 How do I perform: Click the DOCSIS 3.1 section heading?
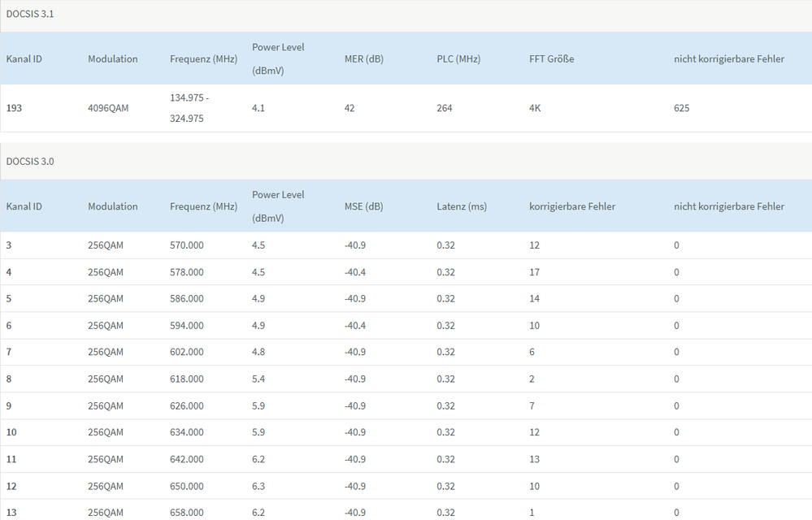(x=30, y=14)
